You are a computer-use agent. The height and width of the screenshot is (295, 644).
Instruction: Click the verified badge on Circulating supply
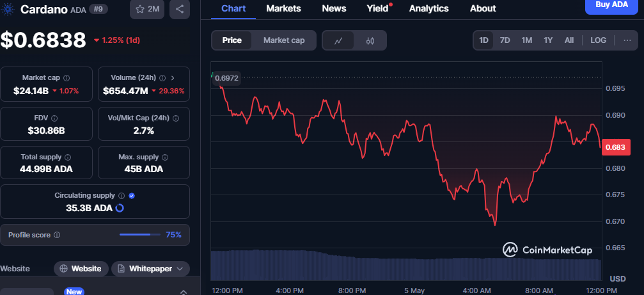click(x=132, y=196)
